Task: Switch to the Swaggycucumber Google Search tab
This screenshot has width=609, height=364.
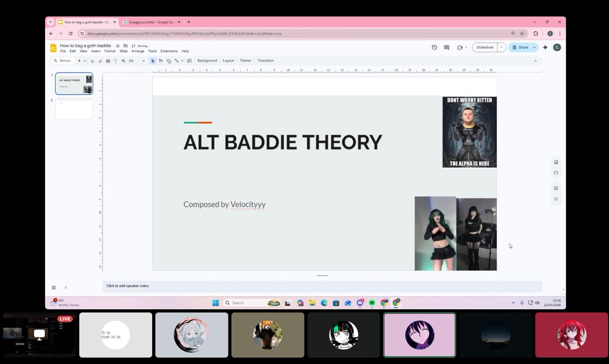Action: 151,22
